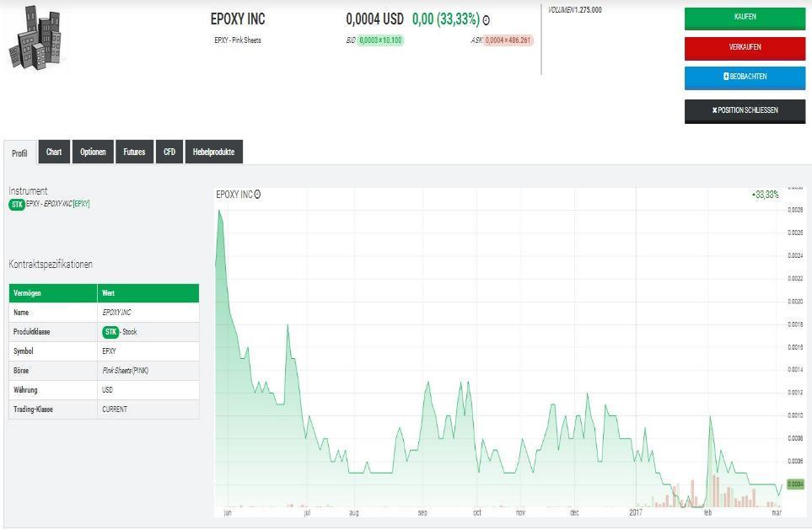Click the red VERKAUFEN button

[x=745, y=48]
